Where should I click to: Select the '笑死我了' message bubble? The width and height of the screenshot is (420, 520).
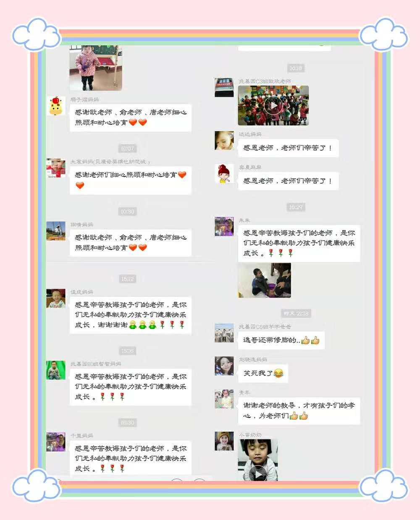click(263, 373)
